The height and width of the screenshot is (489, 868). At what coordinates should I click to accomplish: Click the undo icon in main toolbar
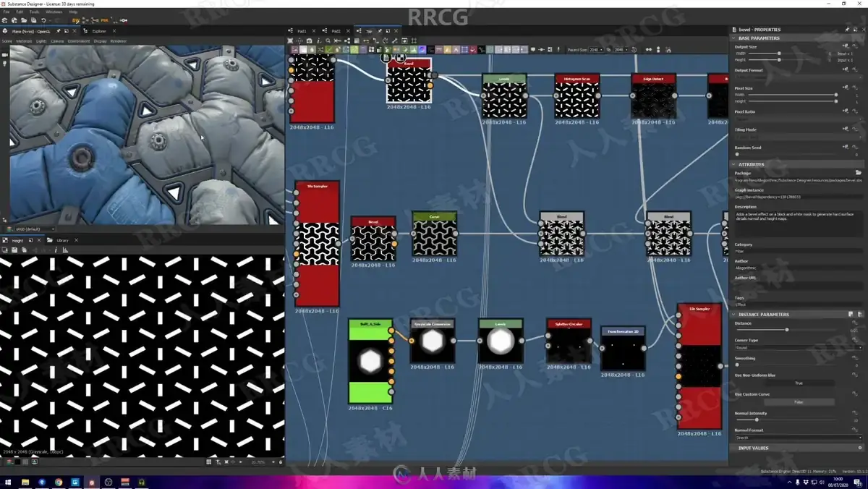43,21
